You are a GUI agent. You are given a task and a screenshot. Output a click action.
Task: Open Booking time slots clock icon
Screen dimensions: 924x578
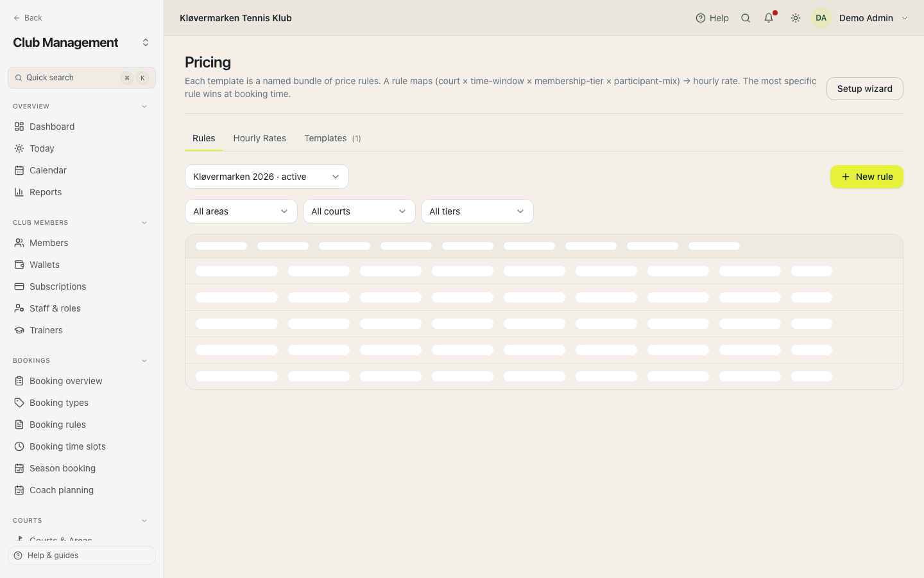[19, 446]
